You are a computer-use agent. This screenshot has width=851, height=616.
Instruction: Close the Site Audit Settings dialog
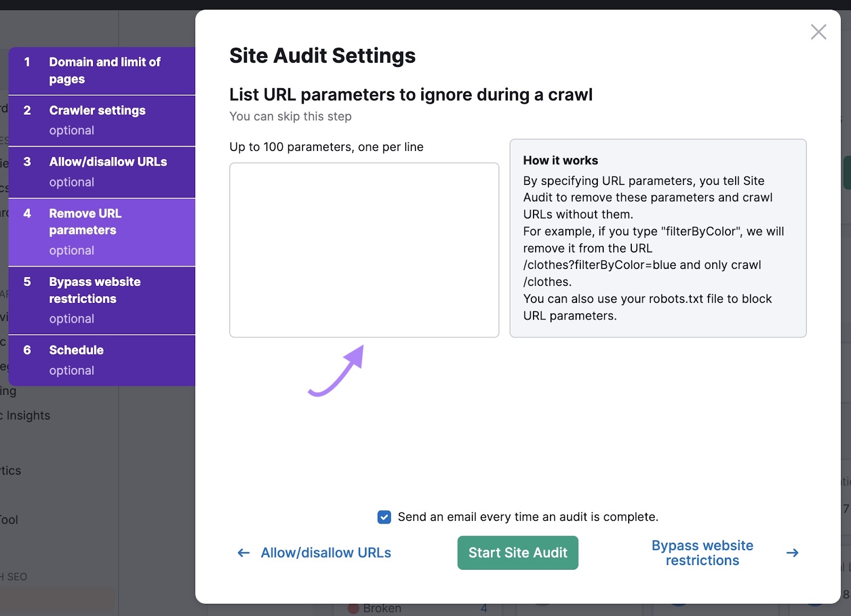[818, 32]
